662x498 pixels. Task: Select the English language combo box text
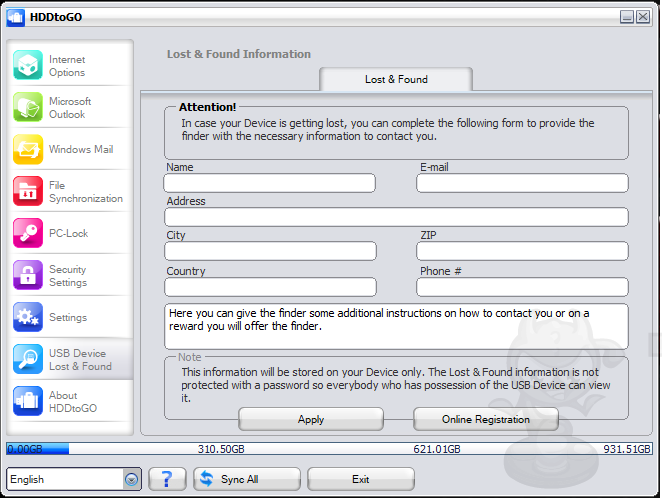(x=27, y=479)
